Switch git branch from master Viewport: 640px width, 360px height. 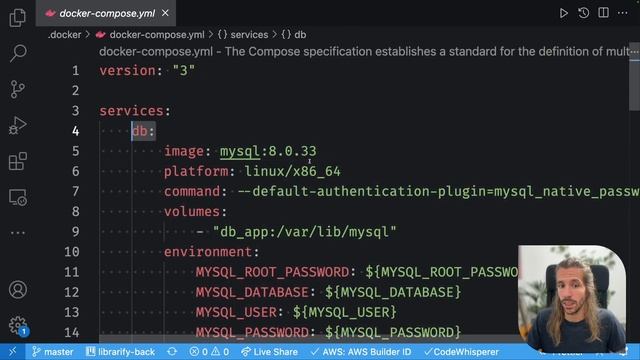53,351
